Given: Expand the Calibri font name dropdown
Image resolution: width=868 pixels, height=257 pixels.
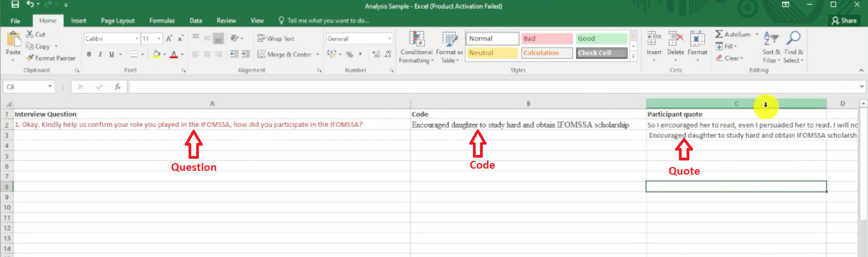Looking at the screenshot, I should pyautogui.click(x=137, y=39).
